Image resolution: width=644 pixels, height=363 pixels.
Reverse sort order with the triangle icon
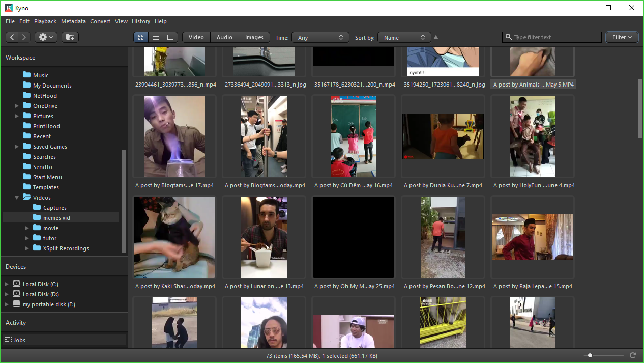point(436,37)
